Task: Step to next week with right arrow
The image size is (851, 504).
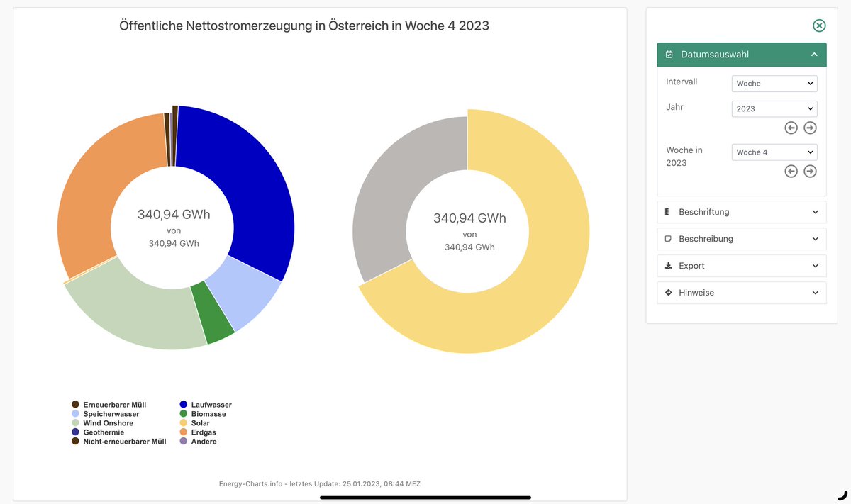Action: click(811, 172)
